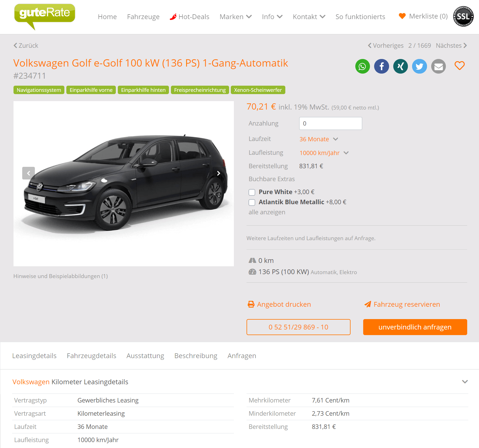Click the printer icon for Angebot drucken
Screen dimensions: 479x448
click(x=251, y=304)
